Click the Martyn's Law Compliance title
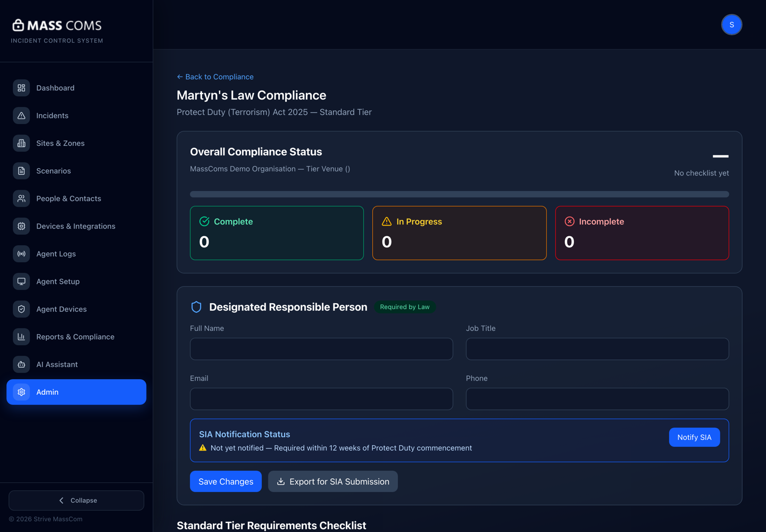This screenshot has height=532, width=766. point(251,95)
